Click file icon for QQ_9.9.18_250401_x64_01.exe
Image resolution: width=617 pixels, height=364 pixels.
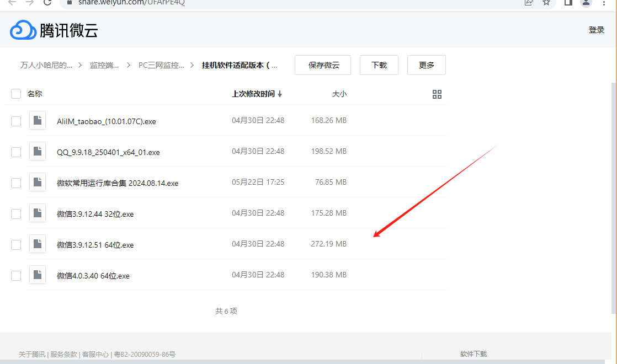coord(38,151)
